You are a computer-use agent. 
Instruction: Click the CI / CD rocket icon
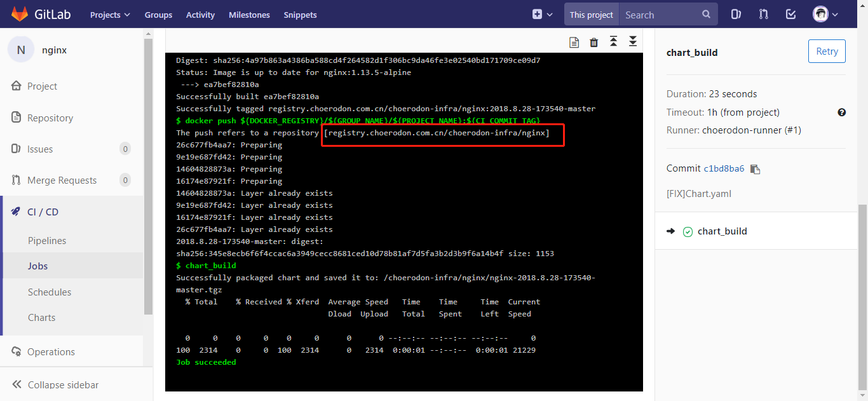point(17,212)
